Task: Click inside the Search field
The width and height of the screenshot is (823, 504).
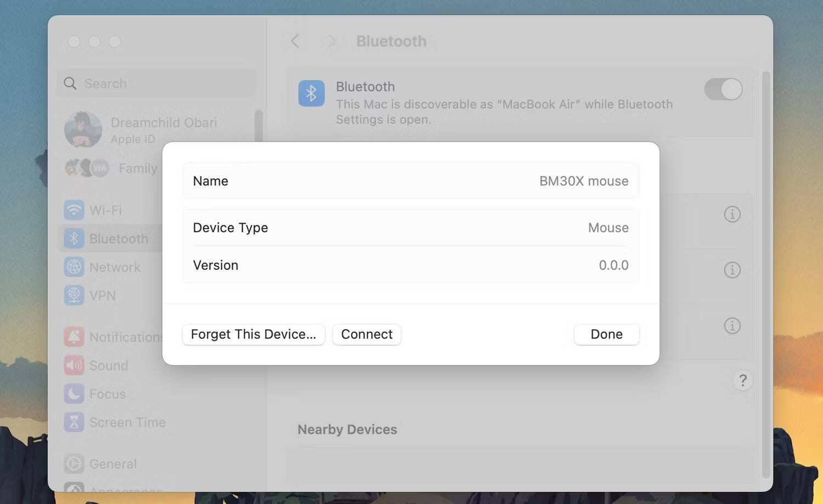Action: [156, 83]
